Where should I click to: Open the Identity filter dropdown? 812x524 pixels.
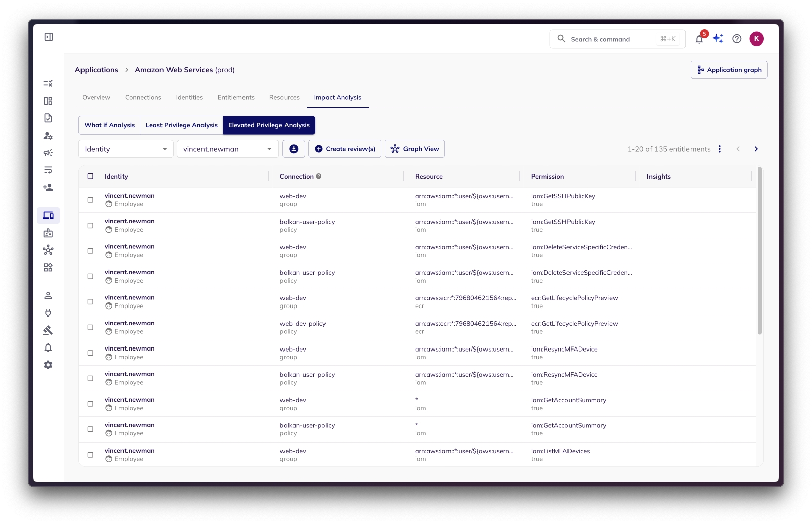tap(126, 149)
